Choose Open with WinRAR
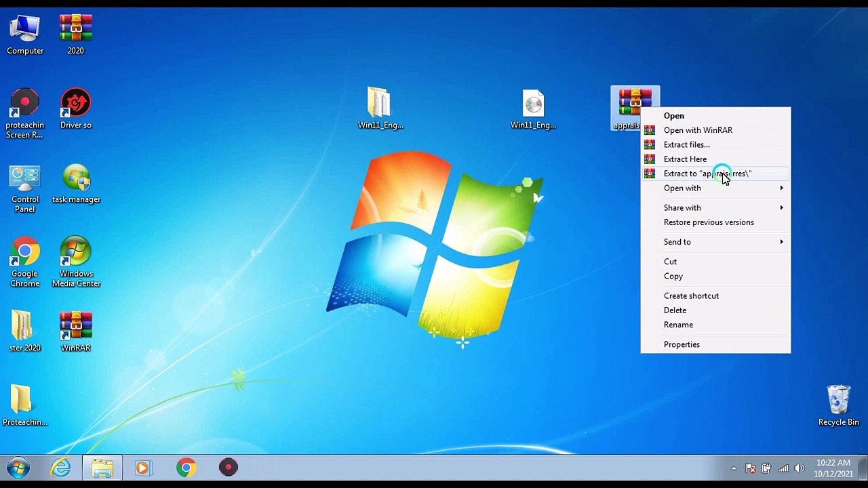The image size is (868, 488). (715, 130)
